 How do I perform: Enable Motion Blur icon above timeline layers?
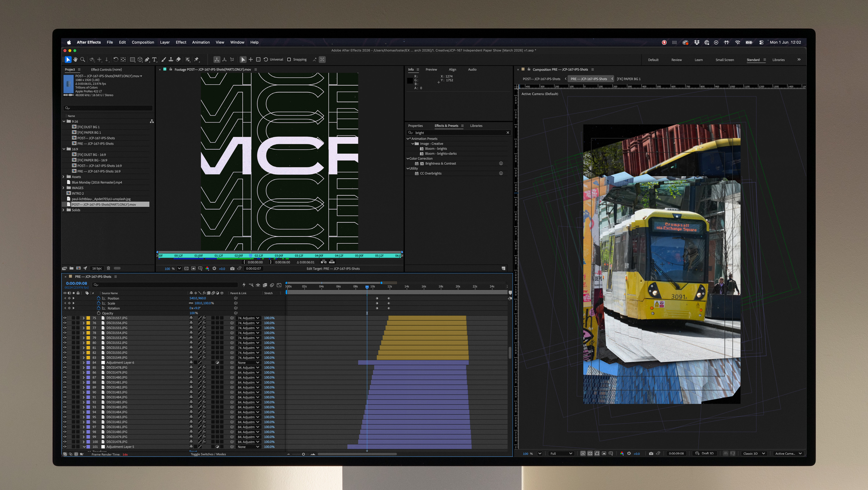[x=272, y=285]
